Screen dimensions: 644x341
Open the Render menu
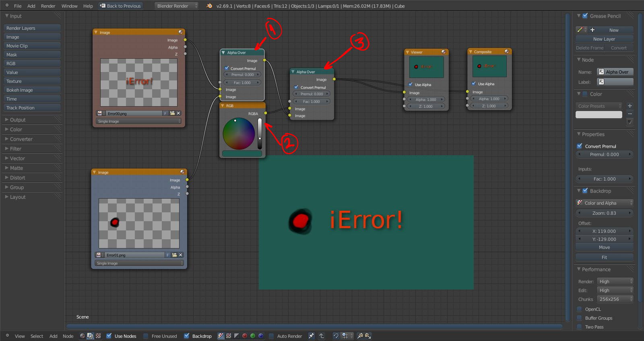48,6
